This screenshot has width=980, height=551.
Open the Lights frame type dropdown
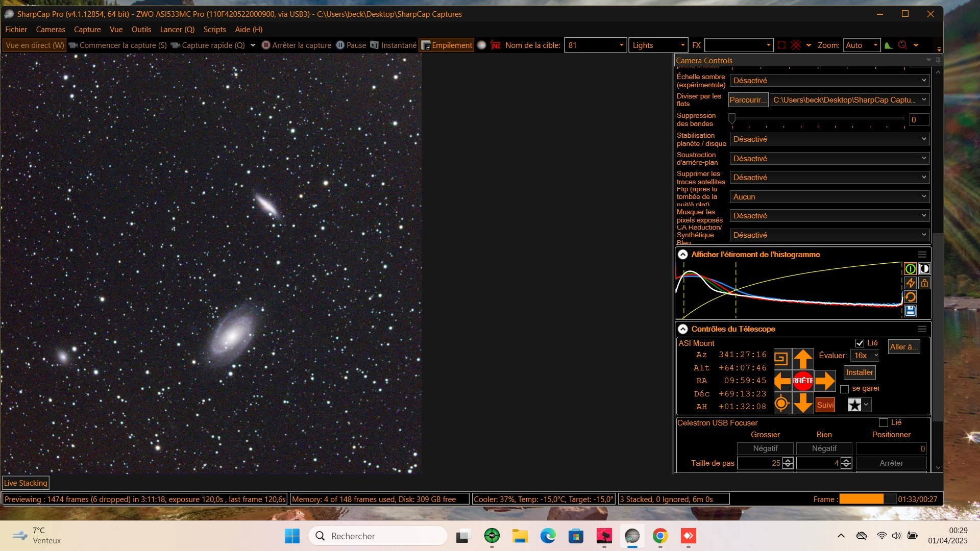[x=658, y=45]
